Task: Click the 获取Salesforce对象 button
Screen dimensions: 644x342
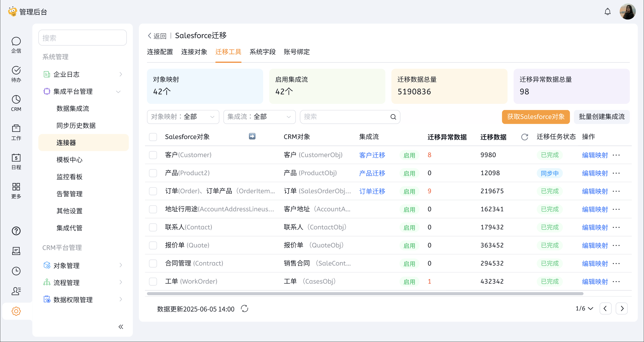Action: click(x=536, y=117)
